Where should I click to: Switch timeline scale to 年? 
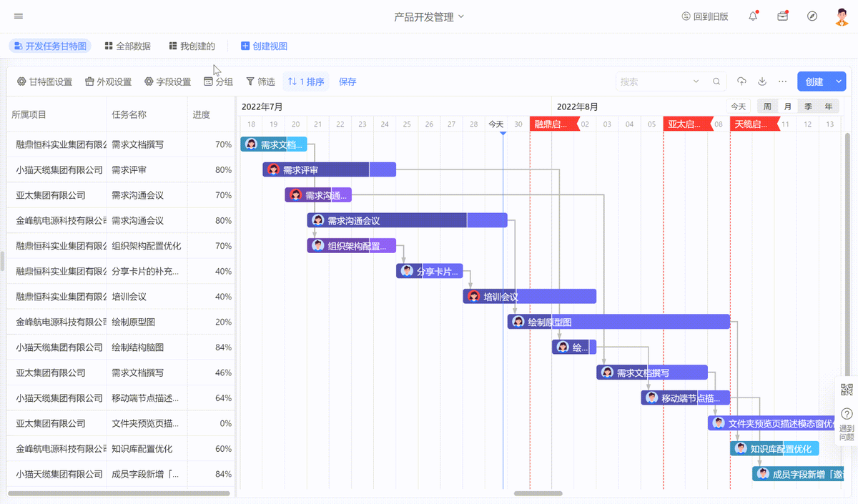(x=829, y=107)
